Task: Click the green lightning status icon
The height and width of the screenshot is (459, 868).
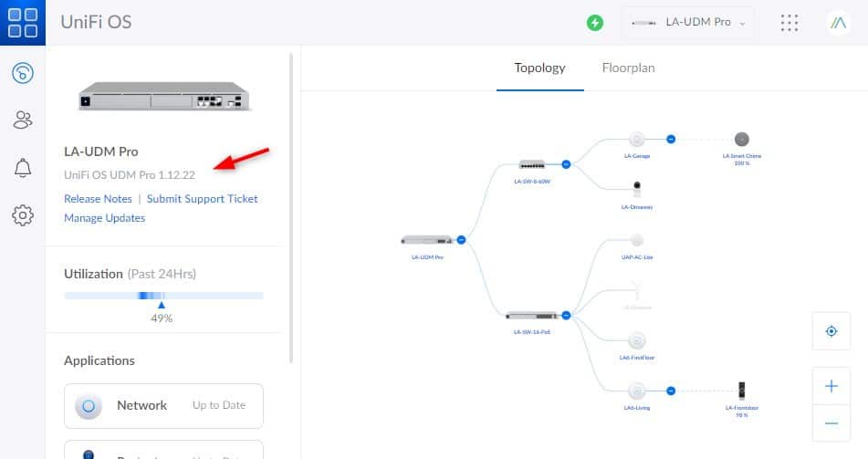Action: 595,23
